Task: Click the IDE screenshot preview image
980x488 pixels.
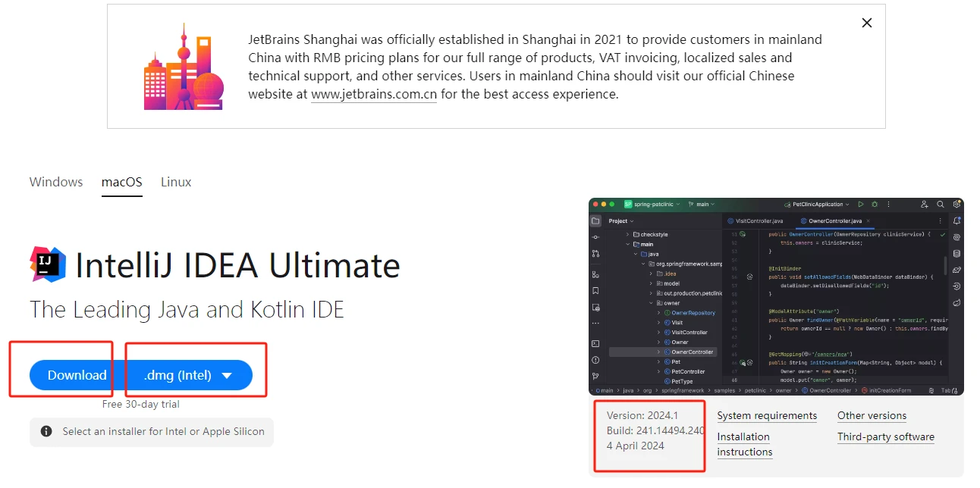Action: pyautogui.click(x=776, y=296)
